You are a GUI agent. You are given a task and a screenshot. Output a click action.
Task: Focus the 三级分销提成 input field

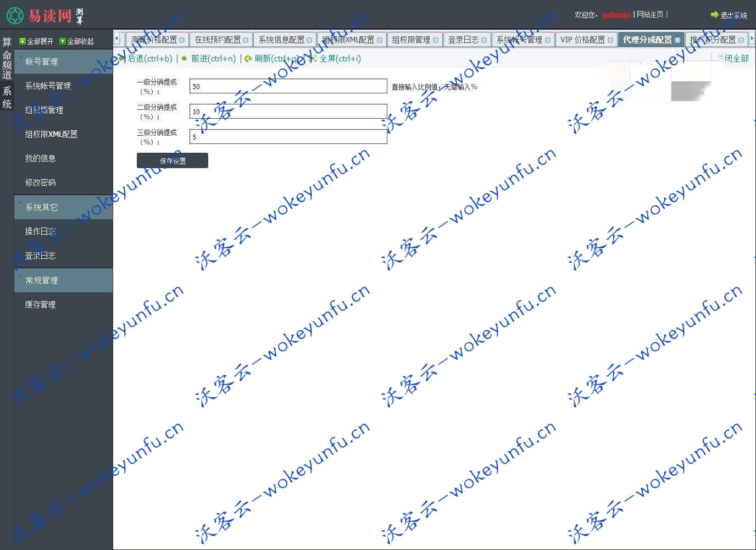[288, 137]
